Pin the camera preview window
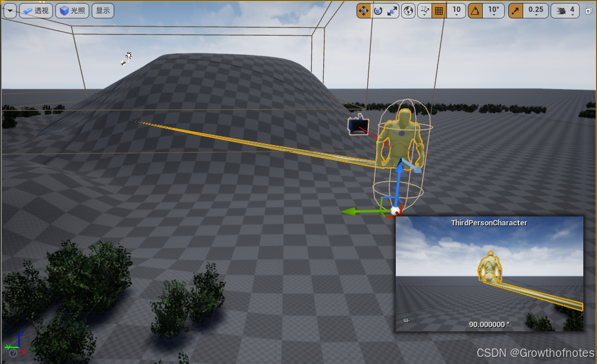Viewport: 597px width, 364px height. pyautogui.click(x=407, y=320)
